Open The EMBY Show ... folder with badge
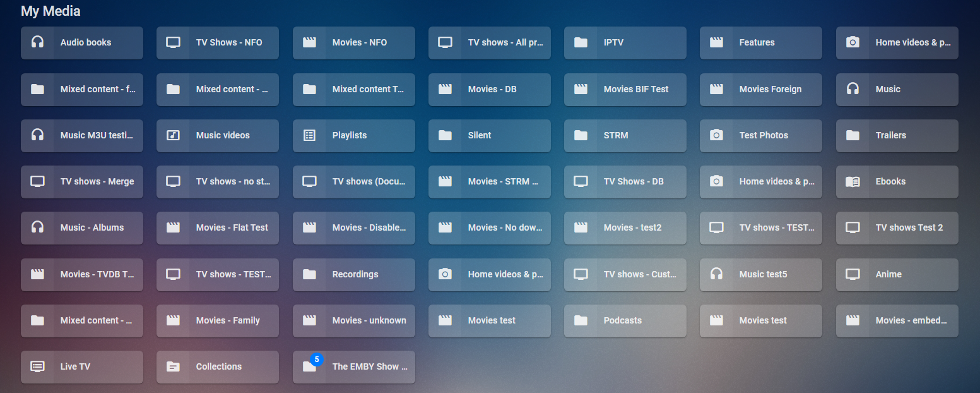 click(x=354, y=366)
